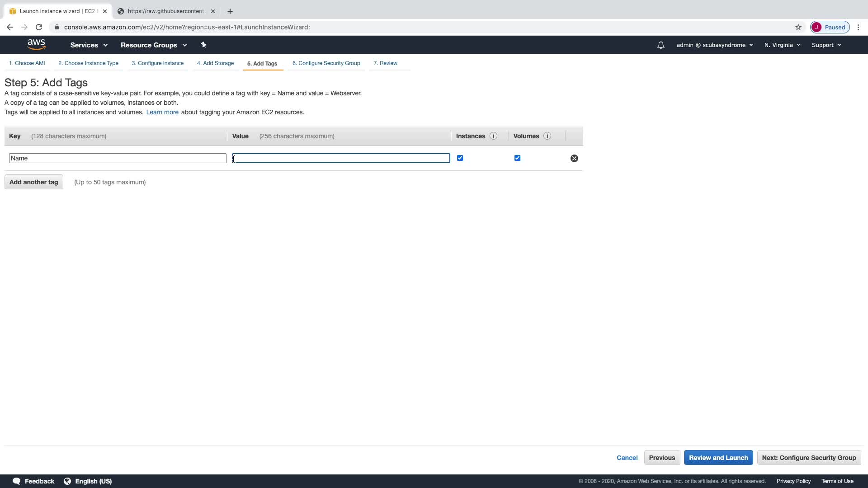Switch to the Add Storage step
868x488 pixels.
[x=215, y=63]
